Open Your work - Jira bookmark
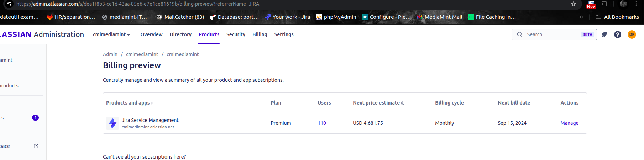Screen dimensions: 644x160 click(287, 17)
